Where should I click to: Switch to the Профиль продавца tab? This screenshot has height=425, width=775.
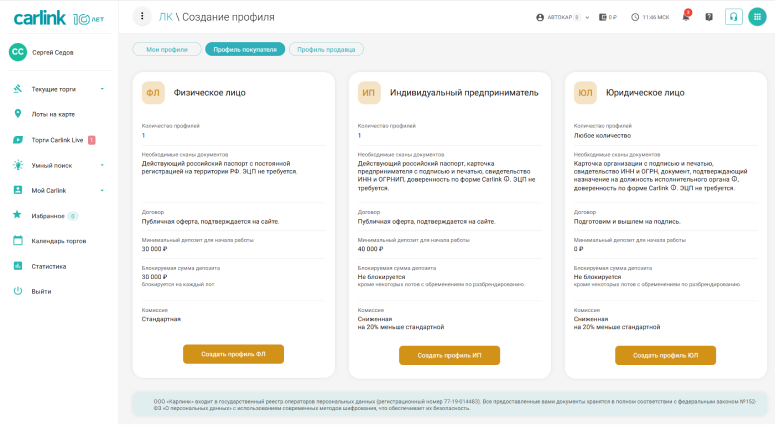326,49
